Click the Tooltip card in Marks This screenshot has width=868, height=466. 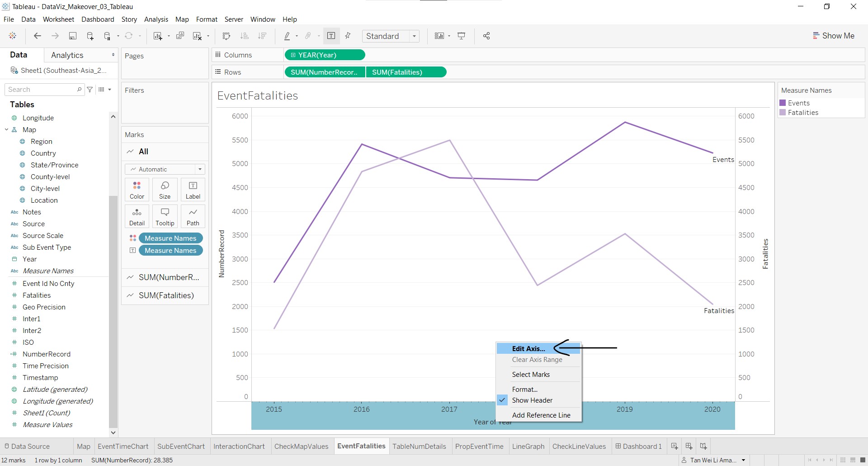coord(165,216)
